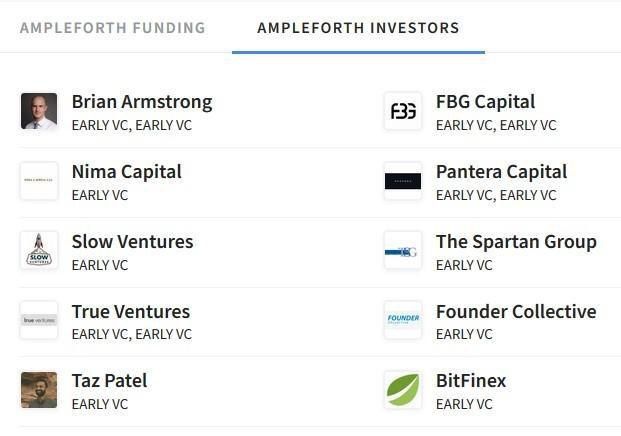Click the Nima Capital logo icon

coord(39,181)
